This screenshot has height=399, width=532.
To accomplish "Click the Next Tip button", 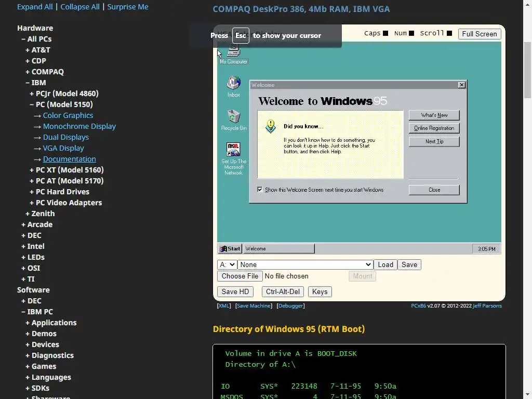I will [x=434, y=141].
